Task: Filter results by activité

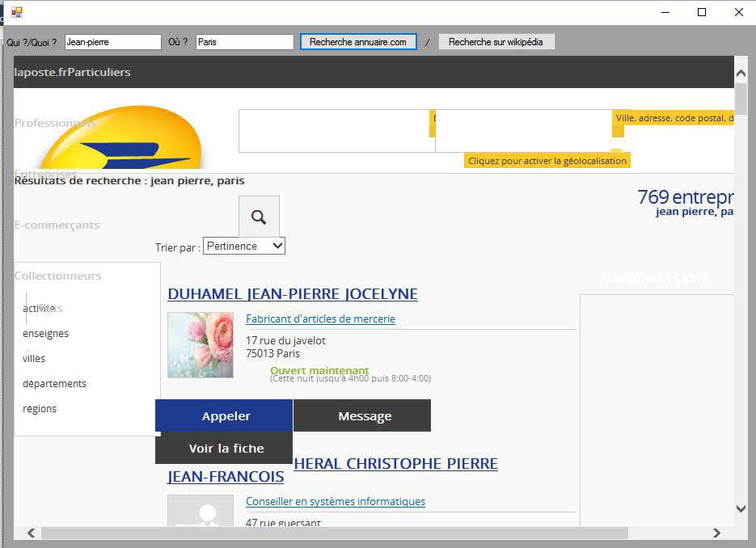Action: pyautogui.click(x=39, y=309)
